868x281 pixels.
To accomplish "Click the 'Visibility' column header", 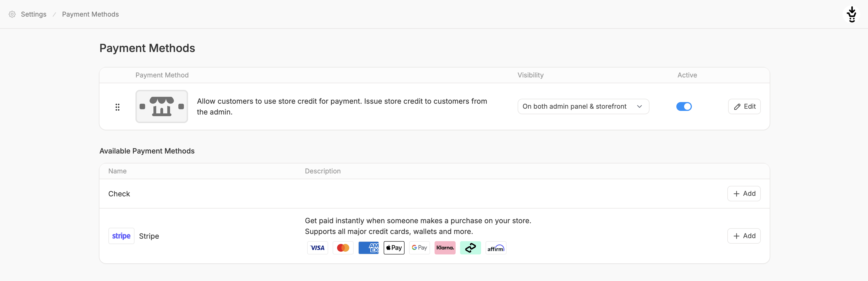I will tap(530, 75).
